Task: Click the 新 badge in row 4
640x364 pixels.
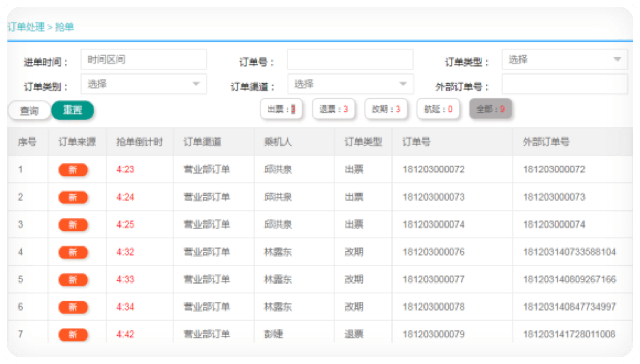Action: pos(73,252)
